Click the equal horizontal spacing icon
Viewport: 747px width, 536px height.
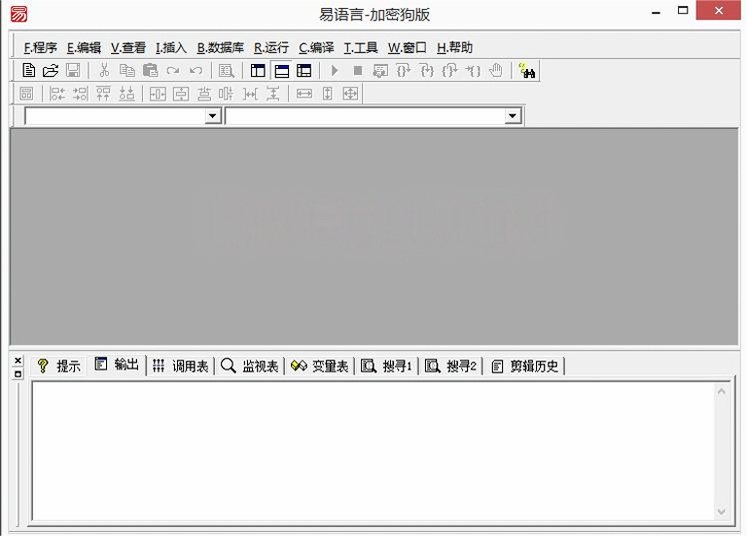click(250, 94)
